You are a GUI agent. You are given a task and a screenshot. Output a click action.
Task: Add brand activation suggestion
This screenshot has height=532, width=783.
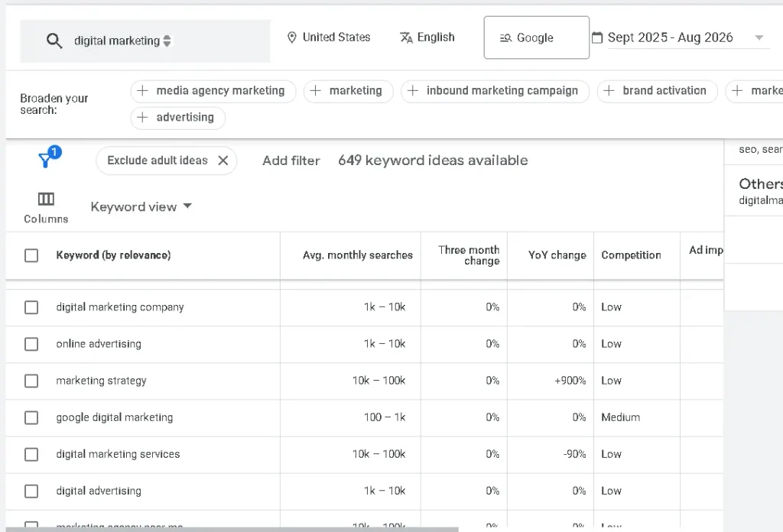click(x=657, y=91)
